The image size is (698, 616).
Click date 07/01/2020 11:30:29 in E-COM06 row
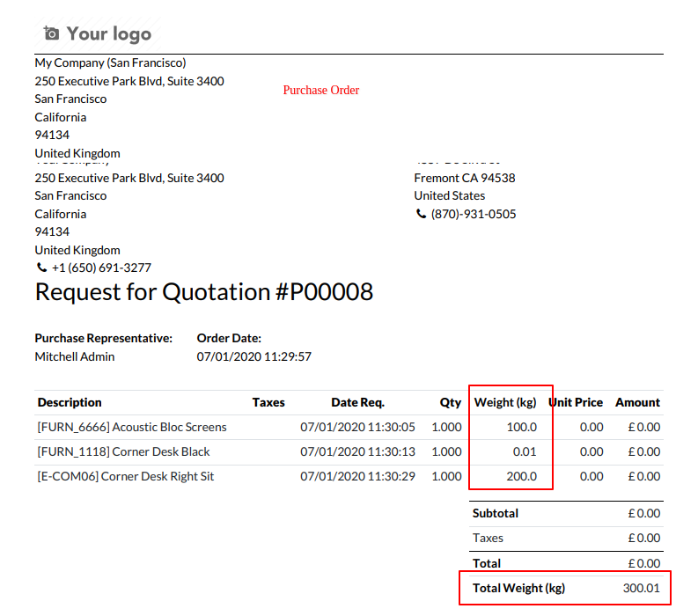(x=357, y=476)
